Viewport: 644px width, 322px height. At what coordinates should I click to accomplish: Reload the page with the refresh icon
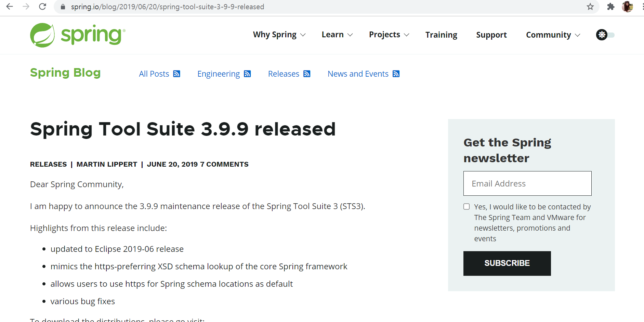(x=42, y=7)
